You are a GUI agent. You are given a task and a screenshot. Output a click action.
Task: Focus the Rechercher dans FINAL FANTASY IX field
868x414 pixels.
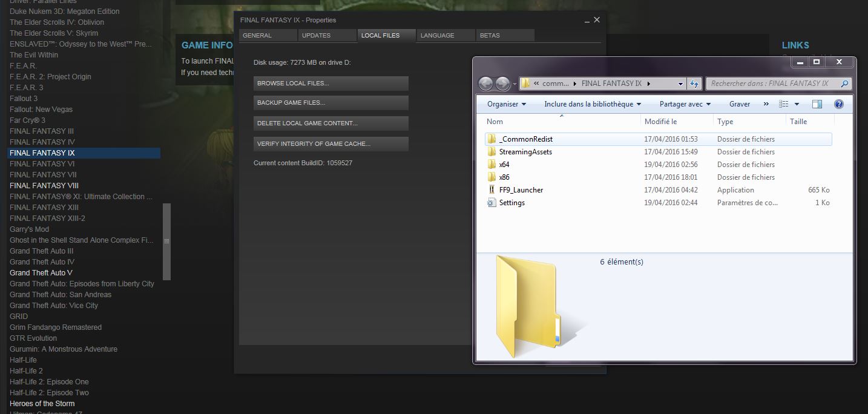click(778, 84)
